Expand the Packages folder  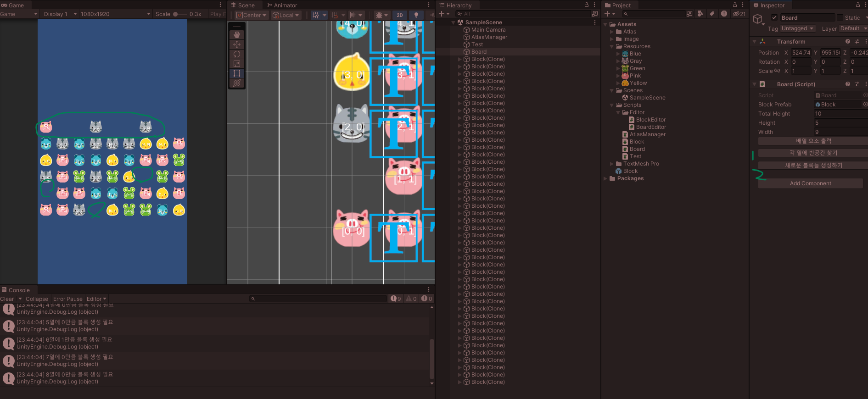tap(605, 178)
